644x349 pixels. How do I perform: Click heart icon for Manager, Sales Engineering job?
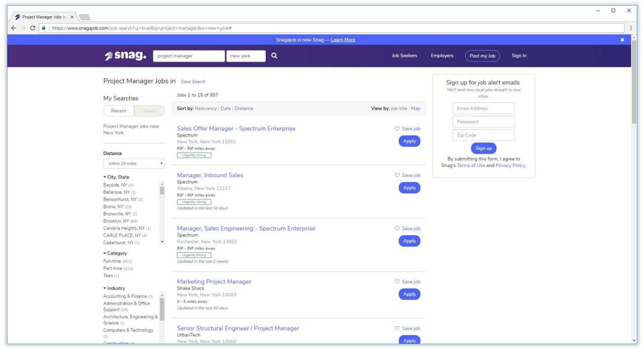click(397, 229)
